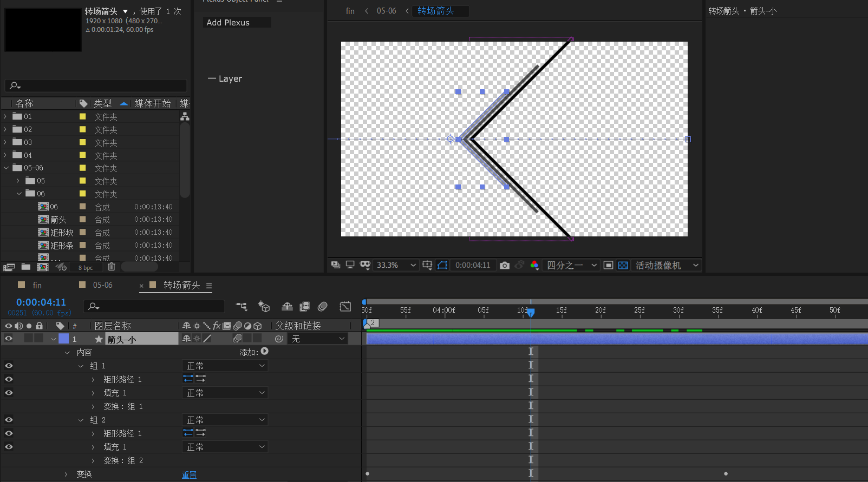
Task: Collapse 内容 contents group
Action: click(x=67, y=353)
